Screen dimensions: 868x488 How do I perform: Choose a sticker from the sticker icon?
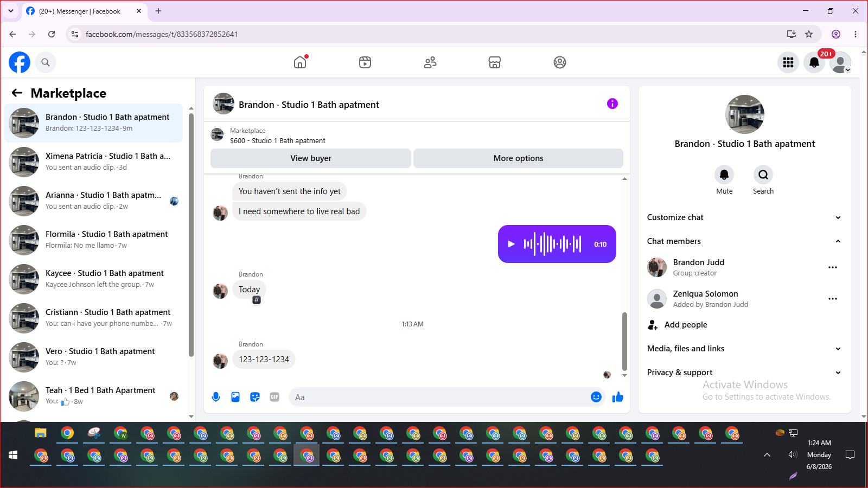pos(255,397)
